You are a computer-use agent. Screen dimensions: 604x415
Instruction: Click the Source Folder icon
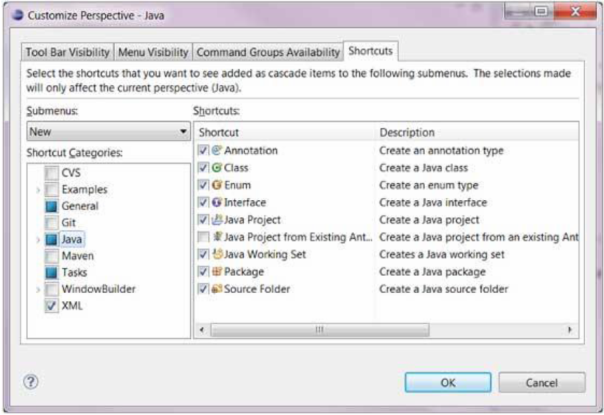click(x=217, y=289)
